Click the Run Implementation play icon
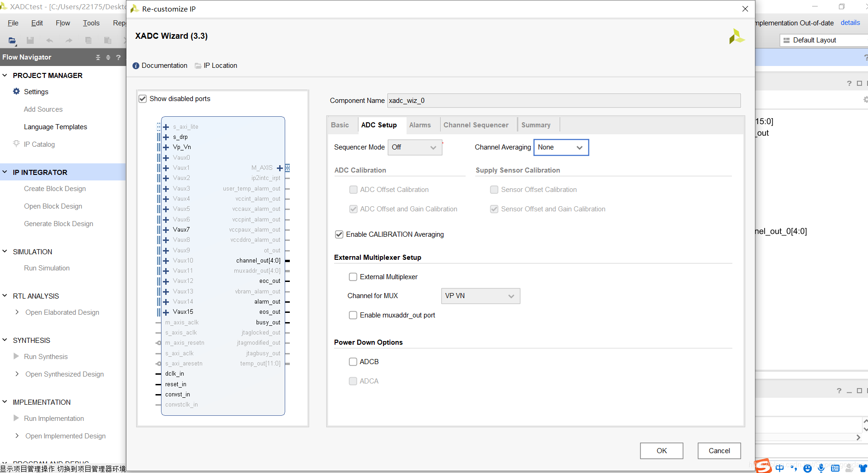868x473 pixels. tap(17, 418)
